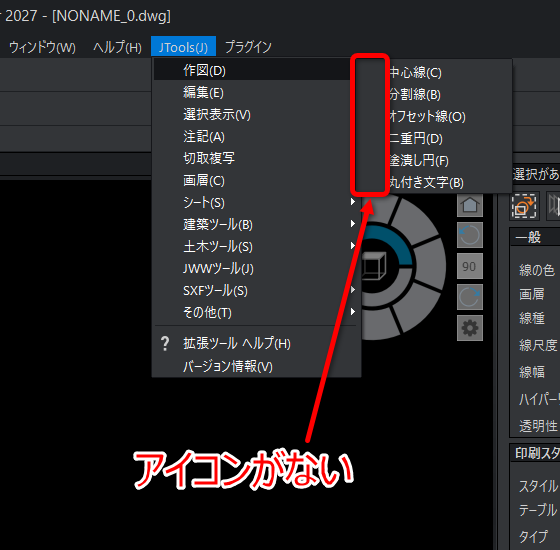Select SXFツール(S) menu entry

point(256,290)
